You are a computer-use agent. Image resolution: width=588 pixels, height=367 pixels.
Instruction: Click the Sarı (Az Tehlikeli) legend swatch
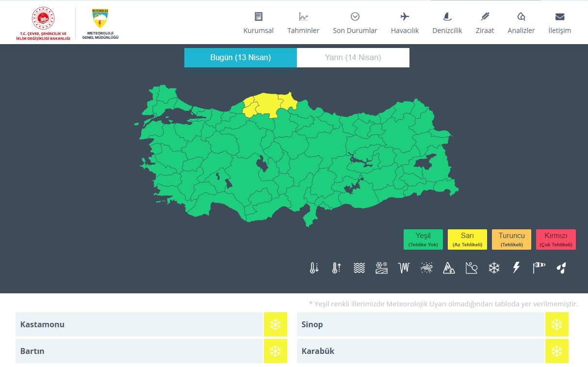coord(467,239)
